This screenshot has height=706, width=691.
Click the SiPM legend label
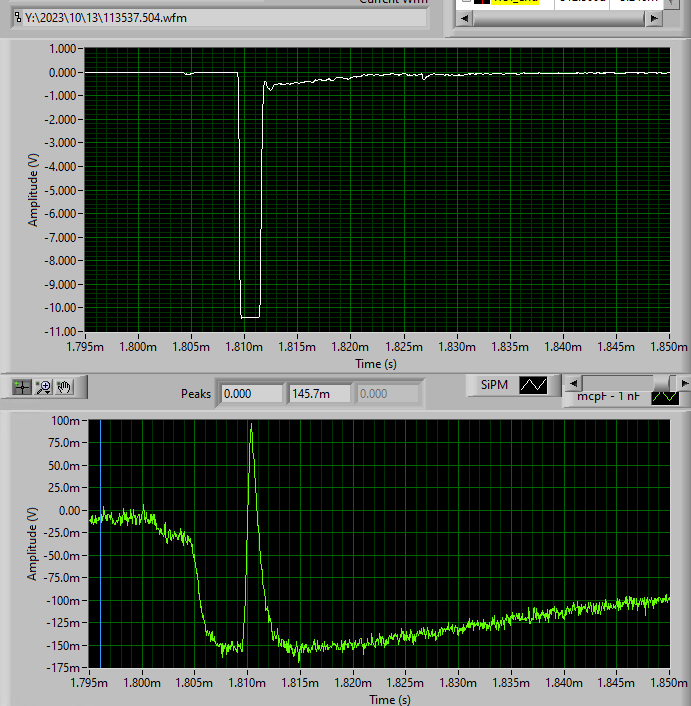[x=494, y=385]
